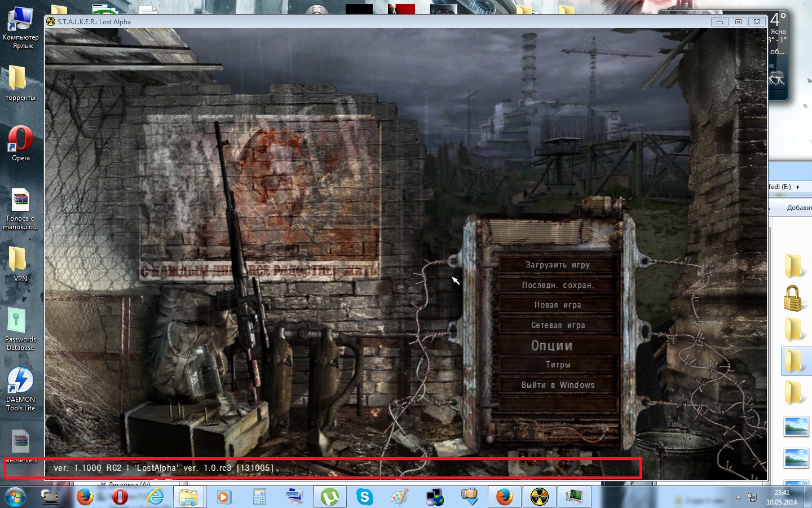Viewport: 812px width, 508px height.
Task: Click the Lost Alpha version text
Action: click(164, 468)
